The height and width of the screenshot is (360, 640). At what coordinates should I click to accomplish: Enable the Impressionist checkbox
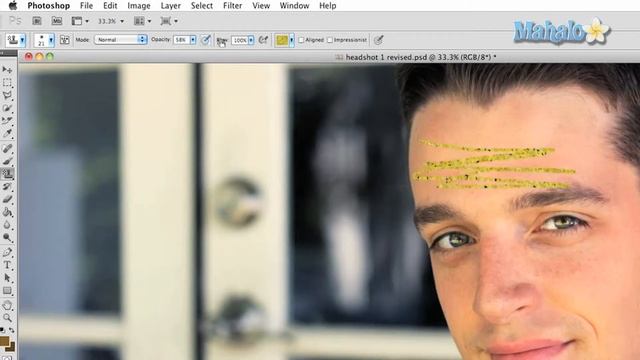330,40
